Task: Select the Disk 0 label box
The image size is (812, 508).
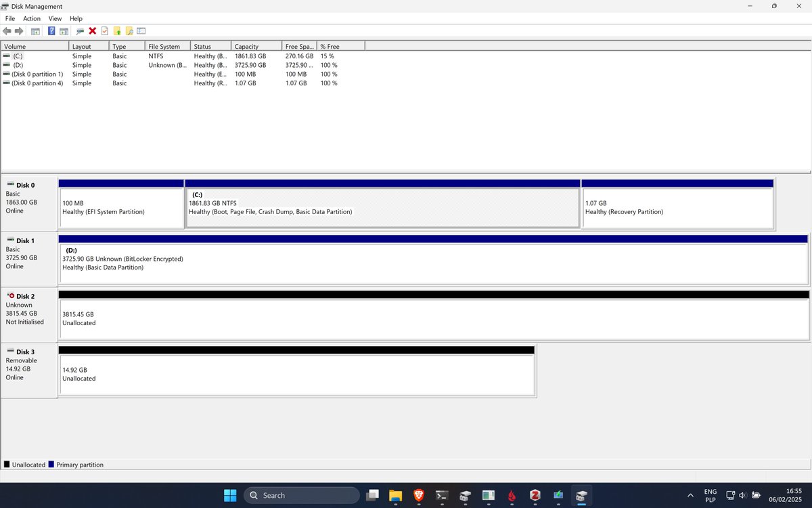Action: coord(29,205)
